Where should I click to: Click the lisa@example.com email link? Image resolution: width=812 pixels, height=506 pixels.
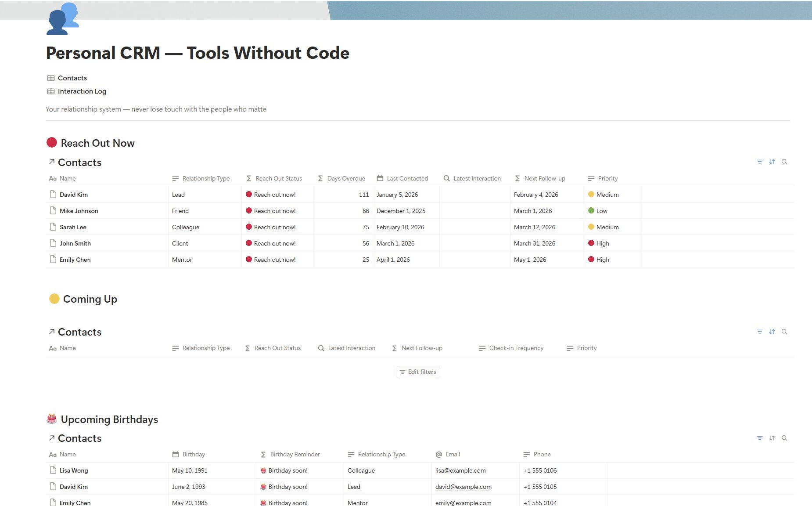[x=460, y=470]
